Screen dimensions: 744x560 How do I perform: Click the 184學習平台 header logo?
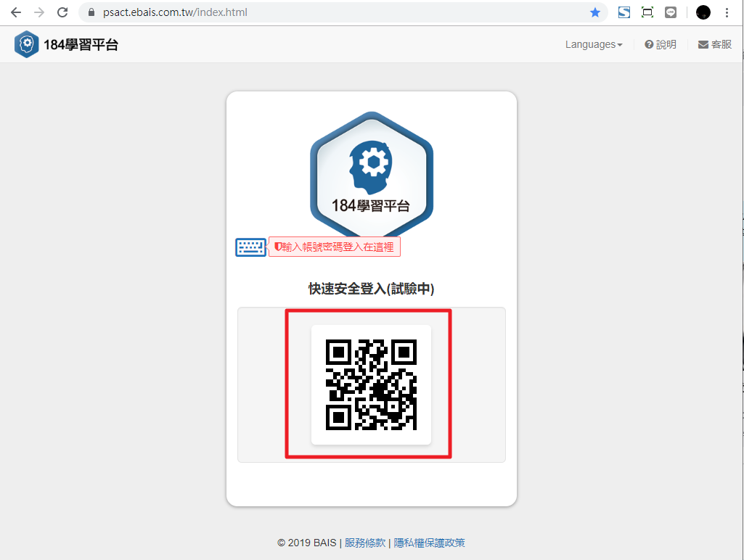click(x=27, y=44)
